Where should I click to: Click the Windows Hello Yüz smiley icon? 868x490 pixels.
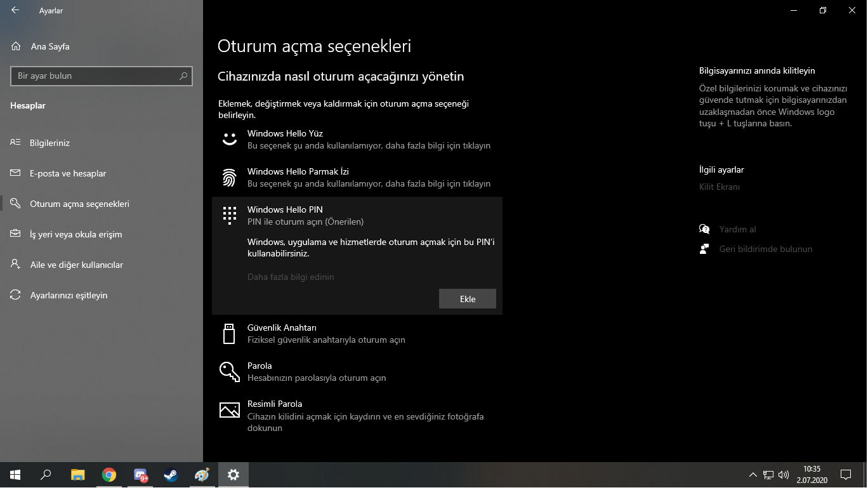tap(229, 140)
